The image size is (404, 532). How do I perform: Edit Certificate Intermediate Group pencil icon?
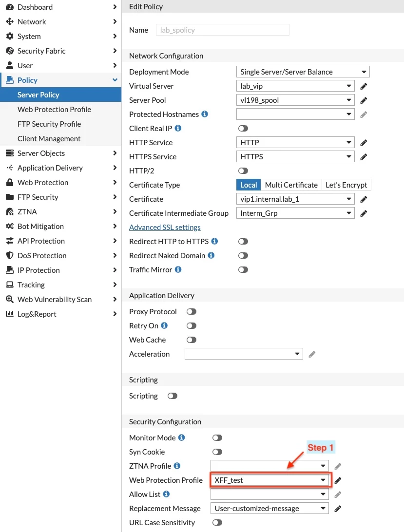pos(364,213)
